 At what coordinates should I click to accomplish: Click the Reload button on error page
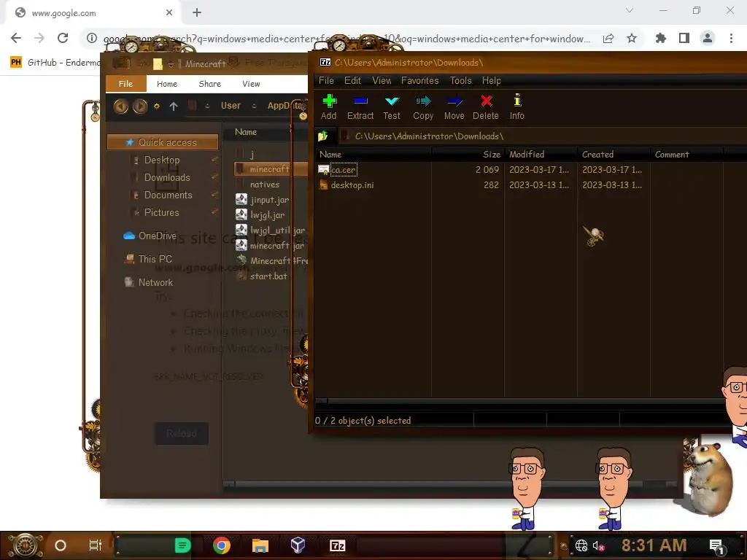(x=182, y=433)
